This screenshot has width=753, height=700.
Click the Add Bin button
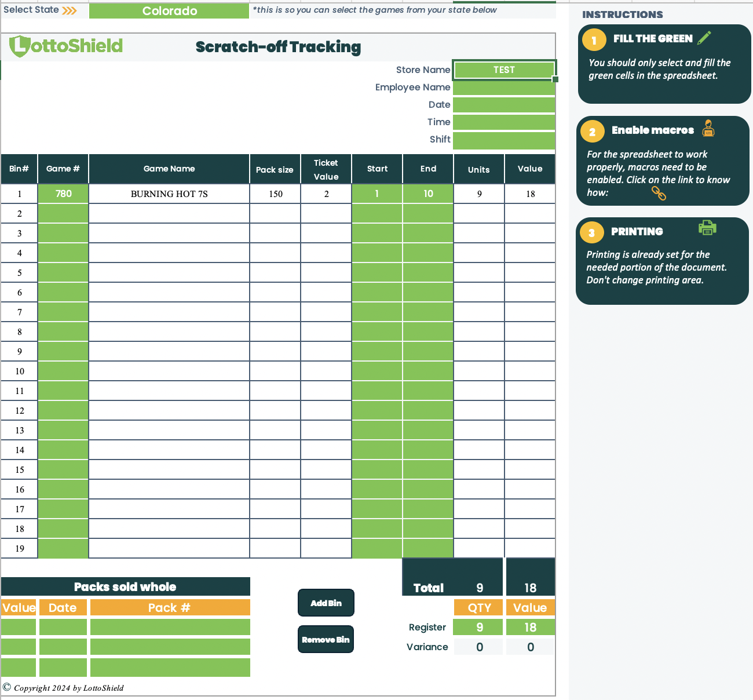pos(326,603)
